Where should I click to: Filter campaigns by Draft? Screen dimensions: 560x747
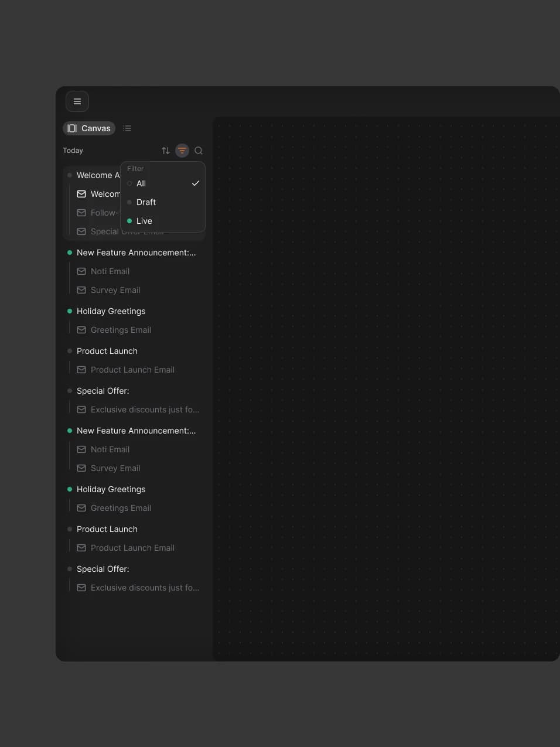163,202
